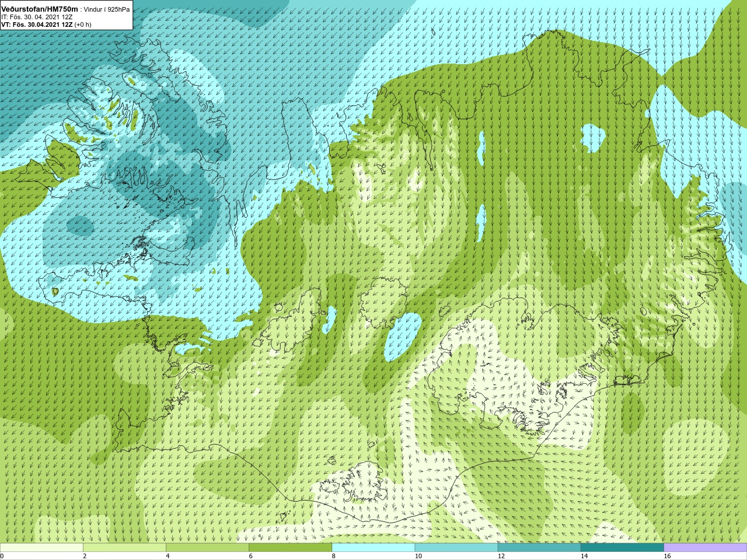
Task: Click the 0–2 pale yellow legend swatch
Action: (x=41, y=548)
